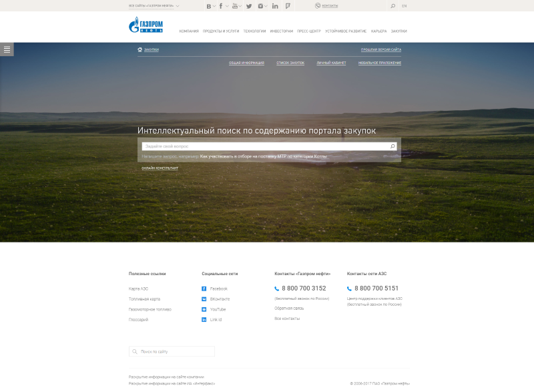Image resolution: width=534 pixels, height=392 pixels.
Task: Switch to the 'Список закупок' tab
Action: (x=290, y=63)
